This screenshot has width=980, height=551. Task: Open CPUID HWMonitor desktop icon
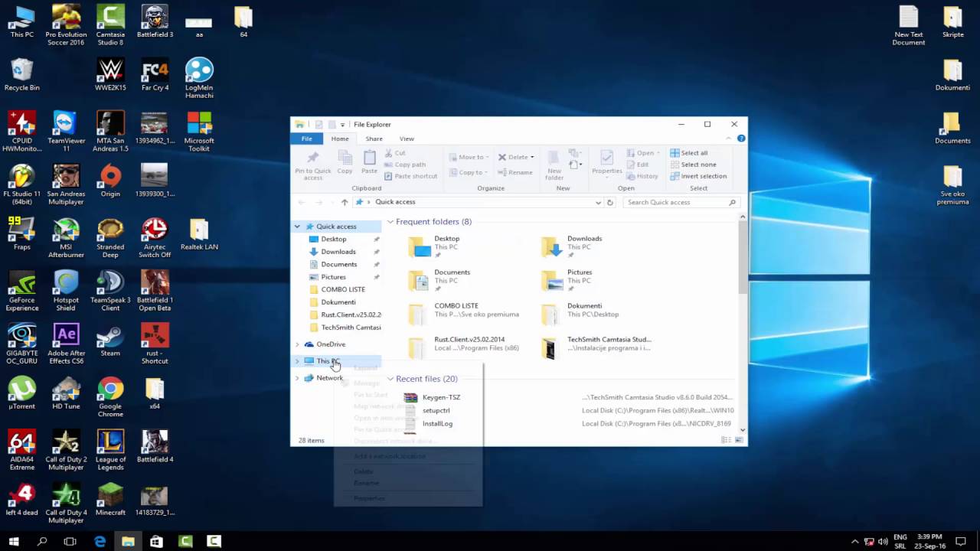pyautogui.click(x=21, y=132)
